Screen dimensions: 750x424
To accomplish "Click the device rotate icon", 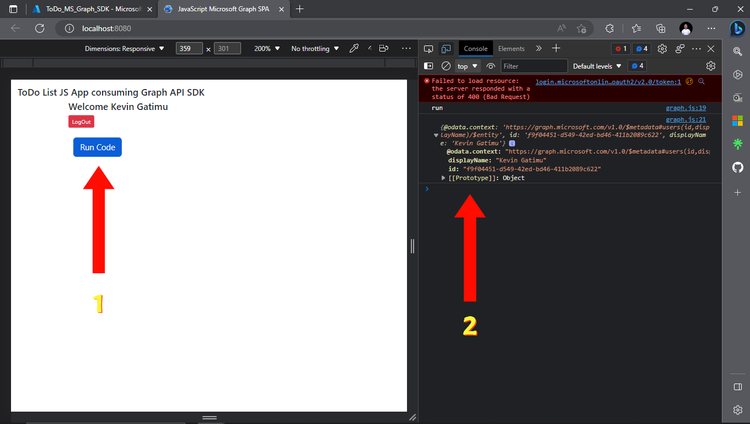I will [383, 49].
